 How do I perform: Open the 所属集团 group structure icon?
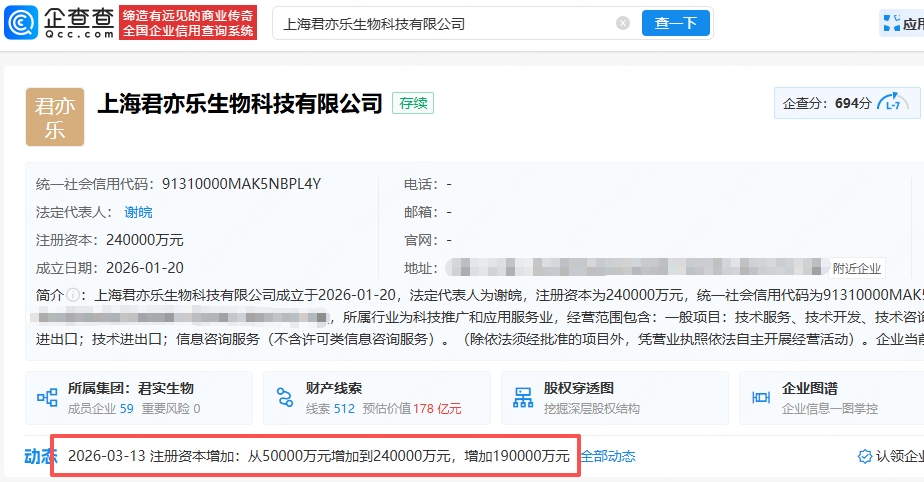(x=47, y=398)
